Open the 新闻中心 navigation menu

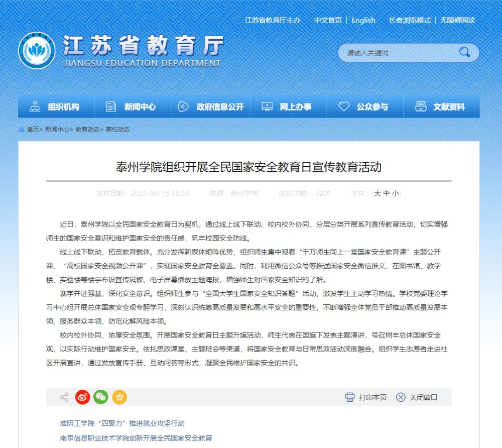tap(133, 107)
